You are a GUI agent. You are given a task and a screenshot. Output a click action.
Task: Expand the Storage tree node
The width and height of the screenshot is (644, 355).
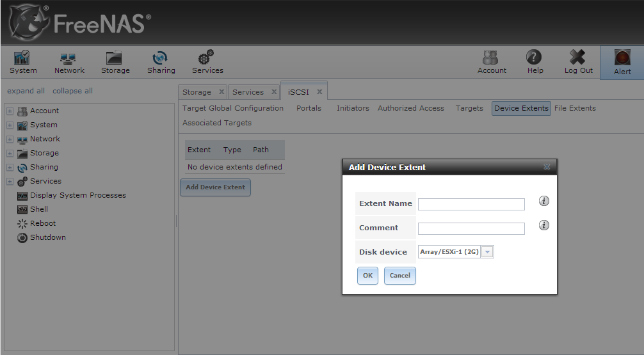10,153
